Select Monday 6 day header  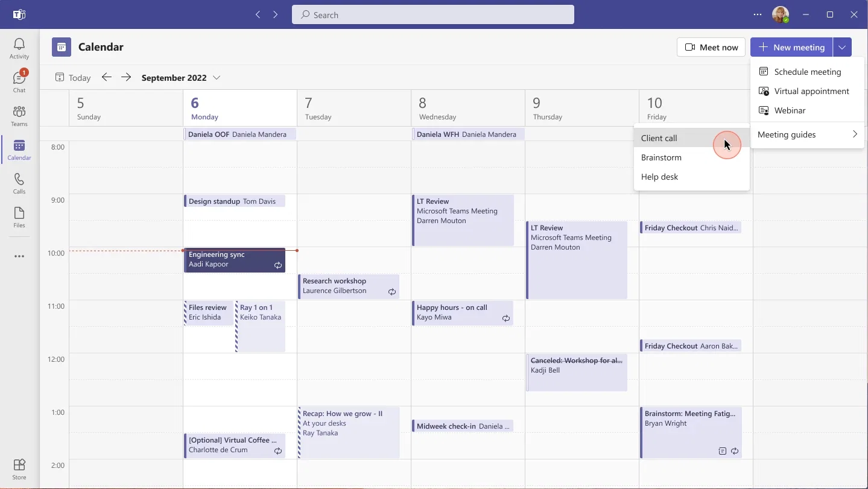click(x=240, y=109)
